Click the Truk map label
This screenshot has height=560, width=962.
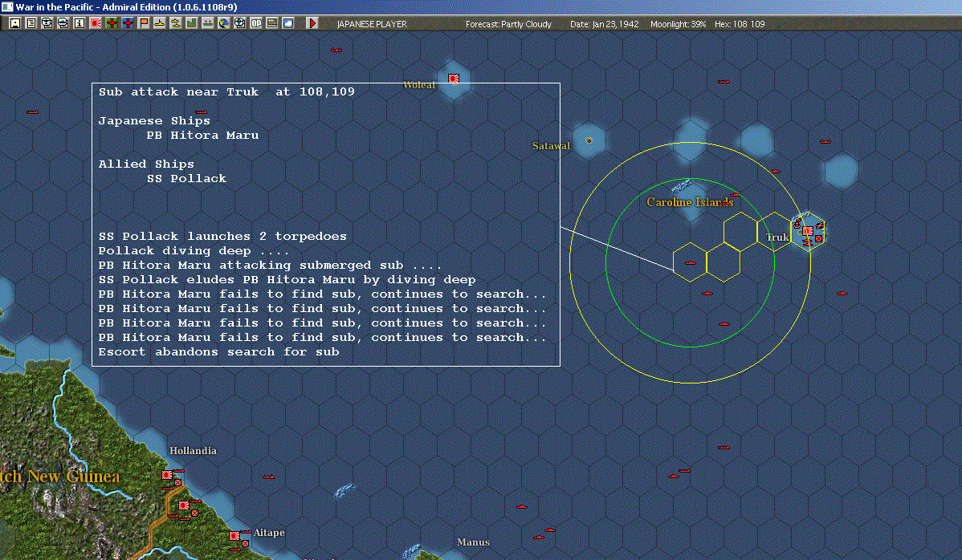coord(777,237)
